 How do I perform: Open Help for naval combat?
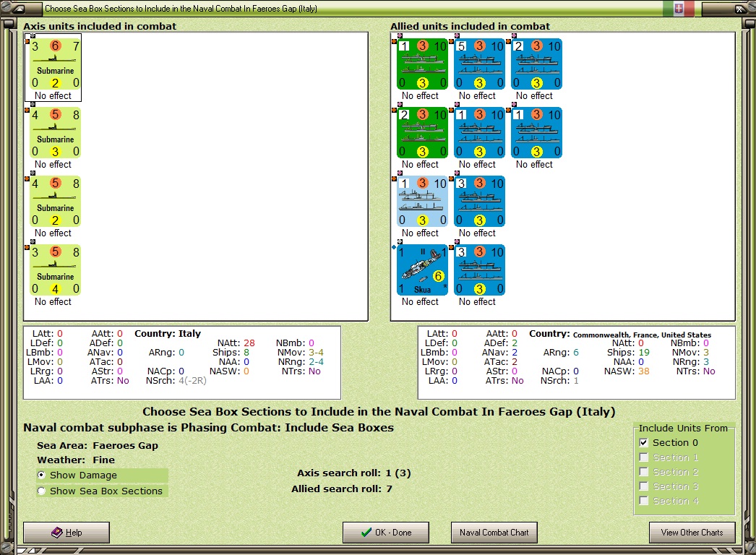66,533
